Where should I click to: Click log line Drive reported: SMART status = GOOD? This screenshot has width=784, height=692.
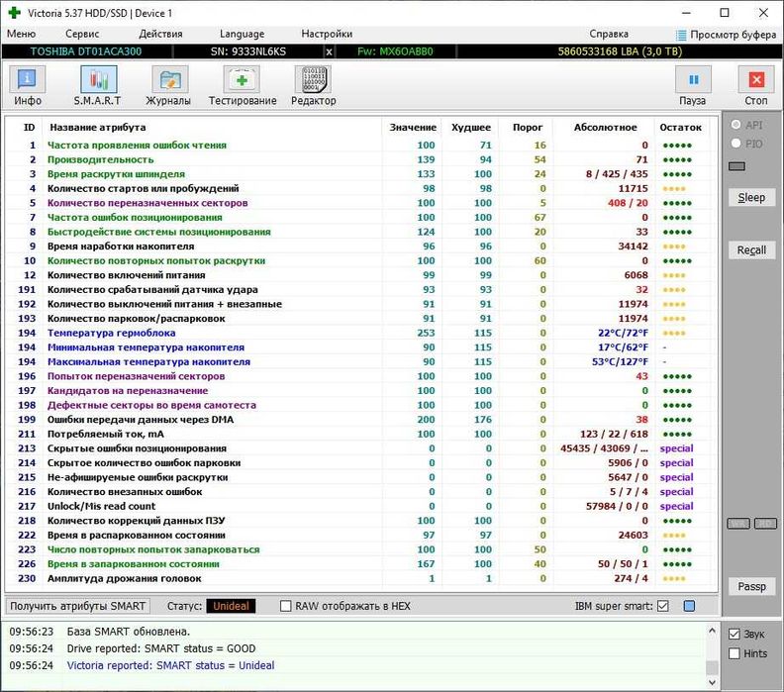pyautogui.click(x=161, y=648)
